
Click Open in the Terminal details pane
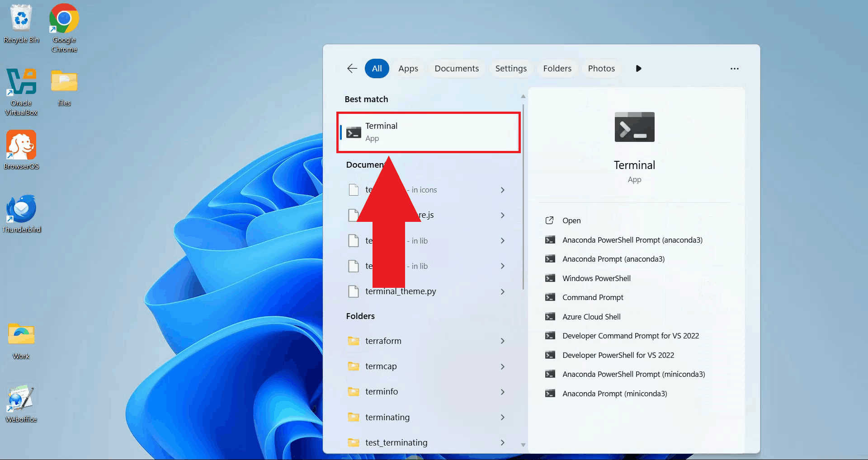tap(571, 221)
